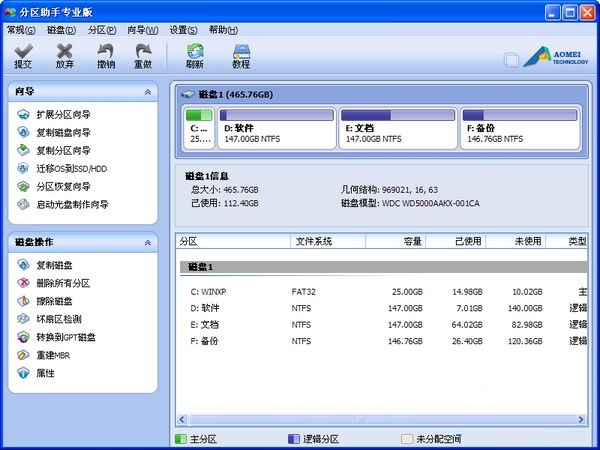
Task: Select the C: WINXP row in partition list
Action: point(383,292)
